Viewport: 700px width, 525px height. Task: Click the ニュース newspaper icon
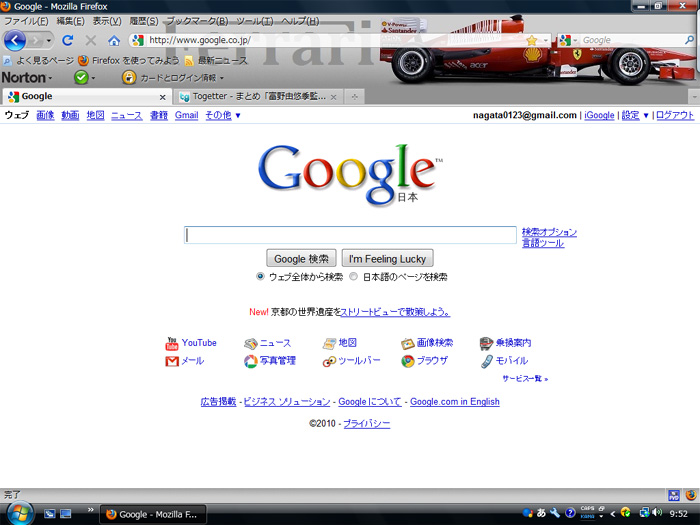pos(250,343)
